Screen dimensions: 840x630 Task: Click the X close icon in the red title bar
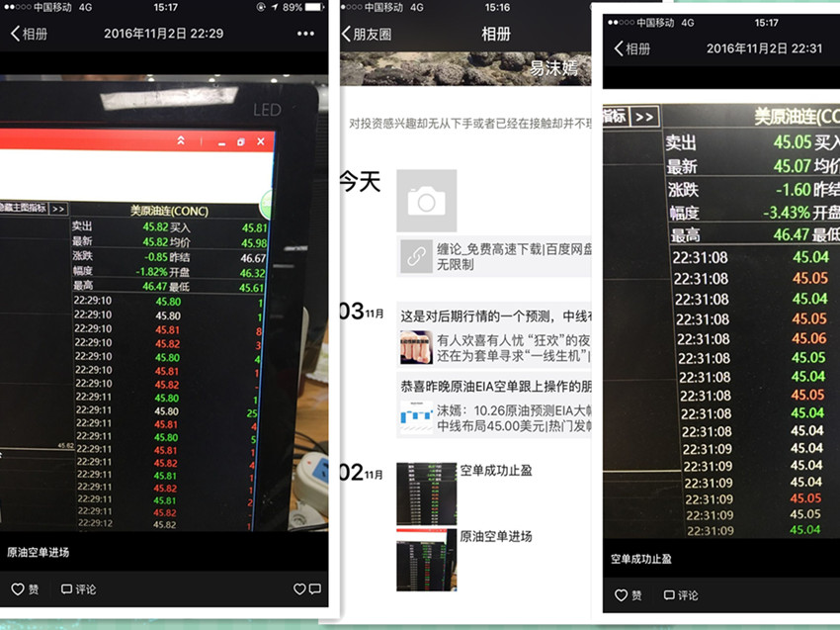coord(260,141)
